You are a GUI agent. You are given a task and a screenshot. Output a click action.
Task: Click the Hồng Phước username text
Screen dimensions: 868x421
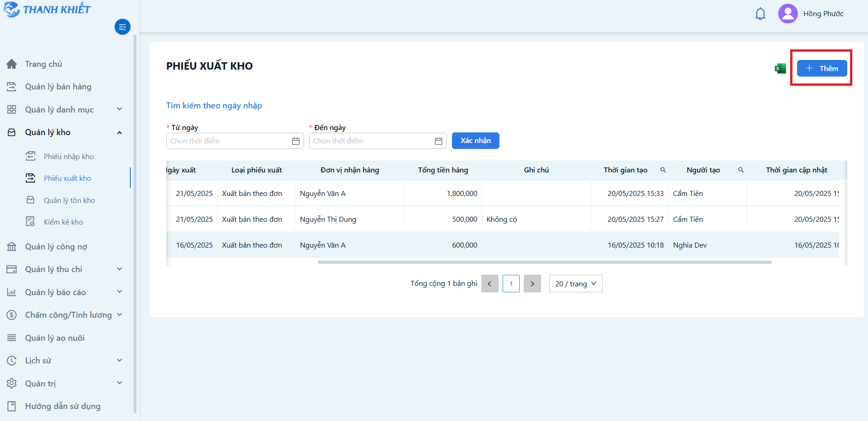click(x=823, y=14)
